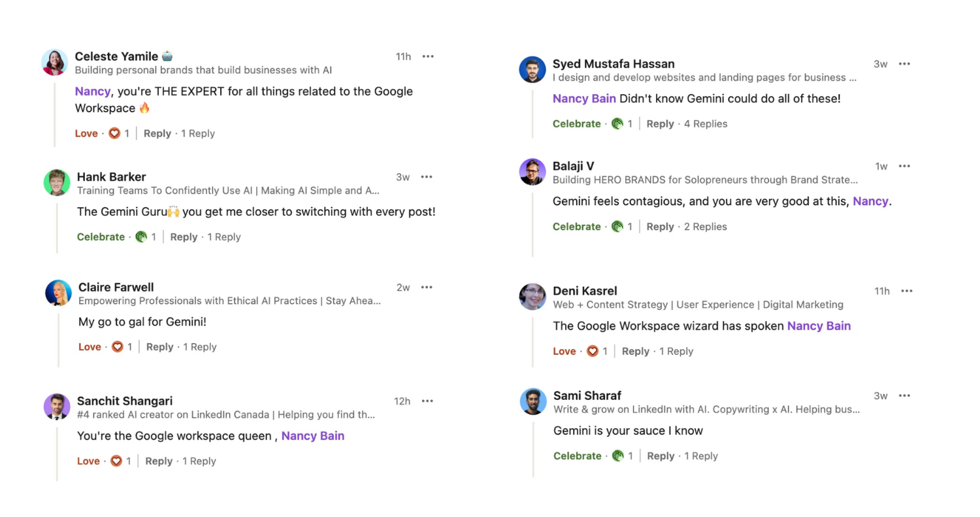Click Sanchit Shangari's avatar photo

coord(57,407)
